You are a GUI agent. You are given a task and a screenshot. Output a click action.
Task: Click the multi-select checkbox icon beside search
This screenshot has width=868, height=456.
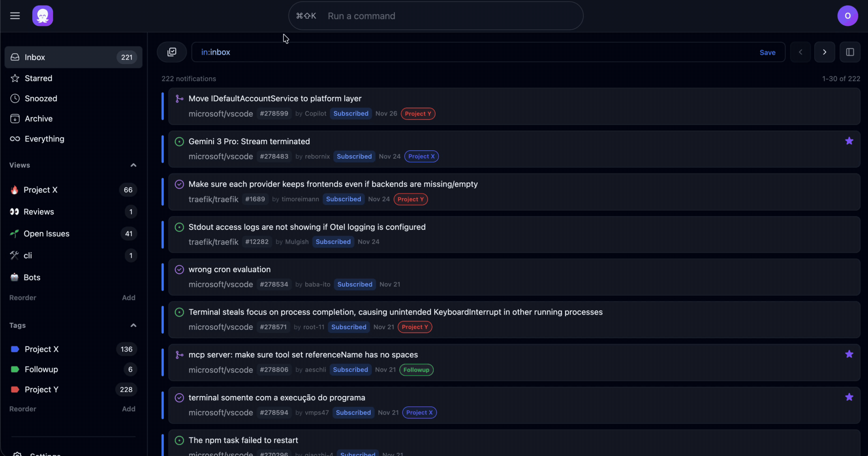(172, 52)
